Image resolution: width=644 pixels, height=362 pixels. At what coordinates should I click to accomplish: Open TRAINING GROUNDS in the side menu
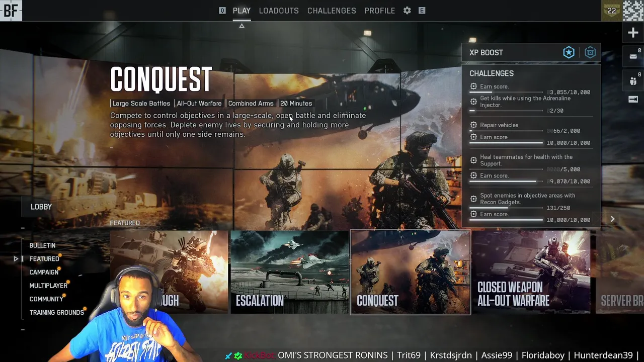57,312
